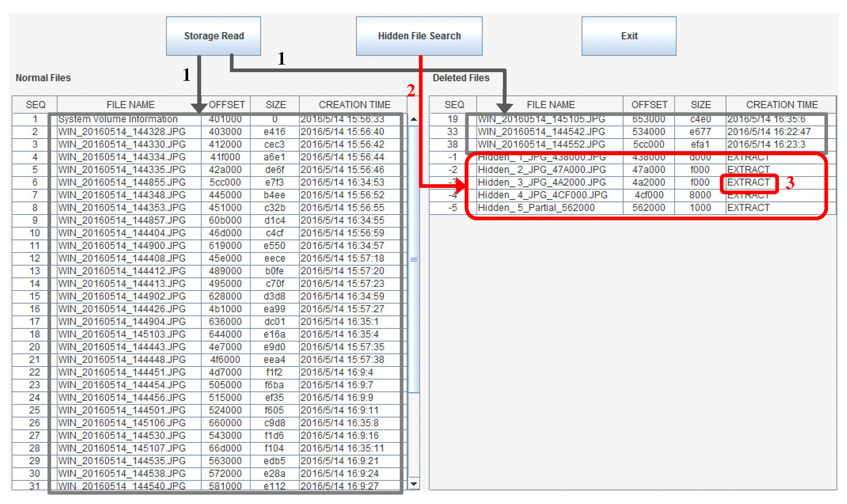Select row WIN_20160514_145107.JPG
This screenshot has width=847, height=504.
click(122, 448)
